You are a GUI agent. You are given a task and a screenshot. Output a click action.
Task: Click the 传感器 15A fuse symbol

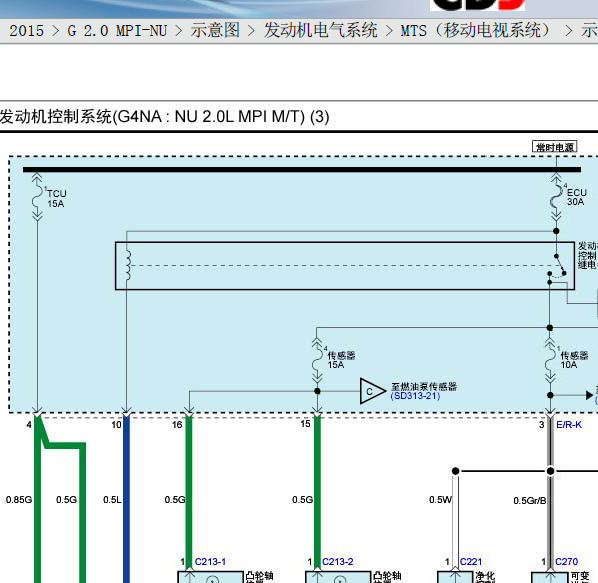click(x=317, y=360)
